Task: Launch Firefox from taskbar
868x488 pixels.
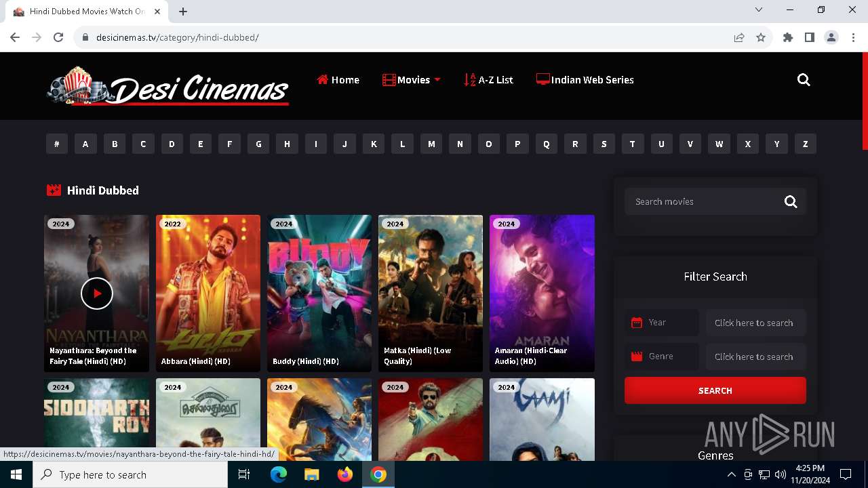Action: coord(344,474)
